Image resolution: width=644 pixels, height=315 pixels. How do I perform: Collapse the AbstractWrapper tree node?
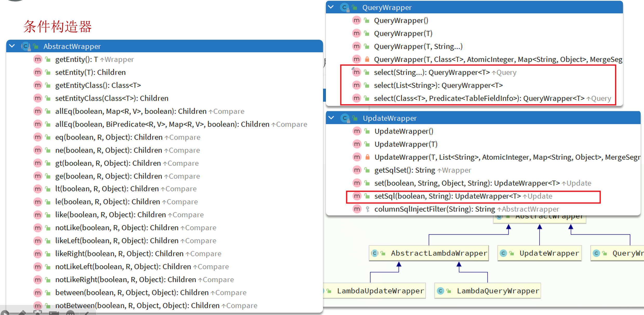tap(12, 46)
